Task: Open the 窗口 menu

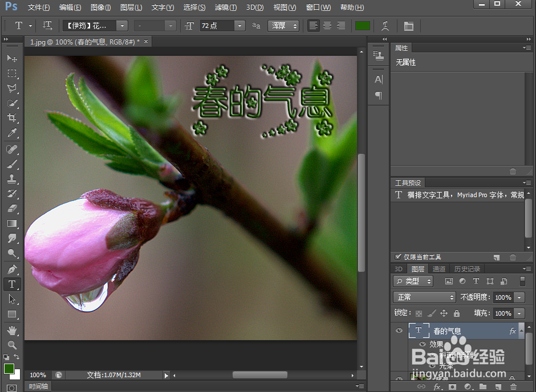Action: [x=319, y=7]
